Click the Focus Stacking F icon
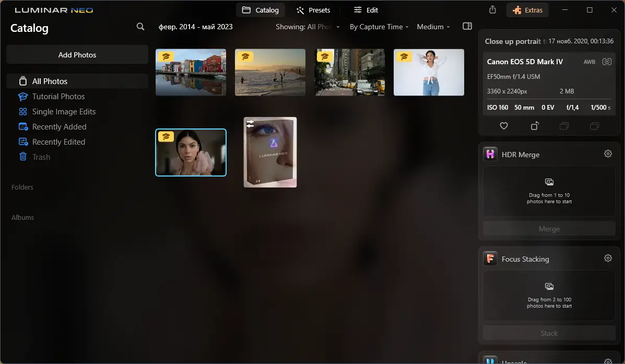Image resolution: width=625 pixels, height=364 pixels. 490,259
